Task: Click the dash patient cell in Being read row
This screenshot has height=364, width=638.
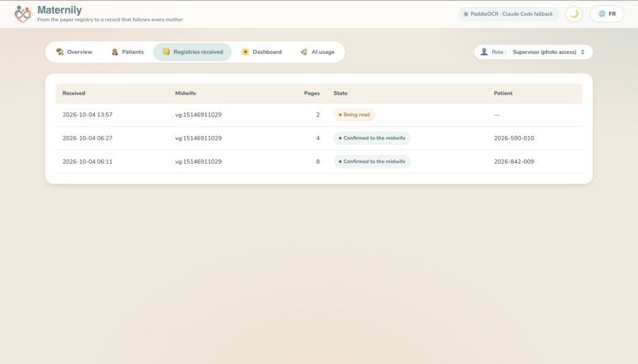Action: point(497,115)
